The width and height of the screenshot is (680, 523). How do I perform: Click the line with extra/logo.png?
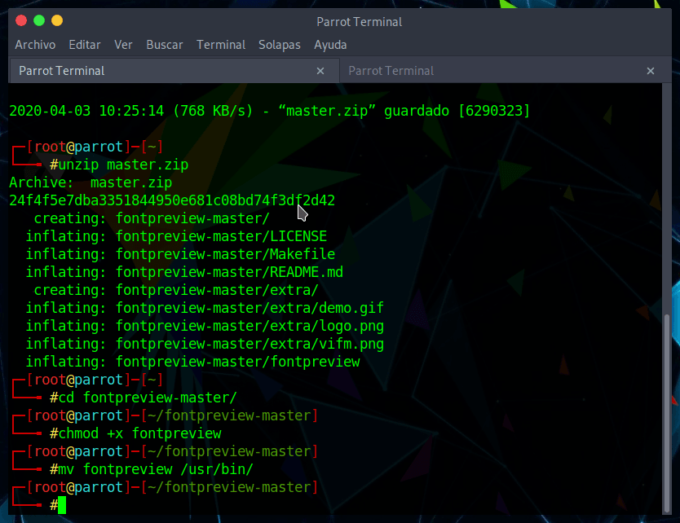tap(205, 326)
